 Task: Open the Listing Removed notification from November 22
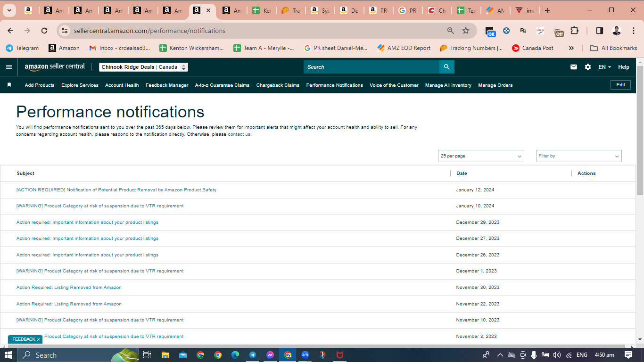[69, 304]
